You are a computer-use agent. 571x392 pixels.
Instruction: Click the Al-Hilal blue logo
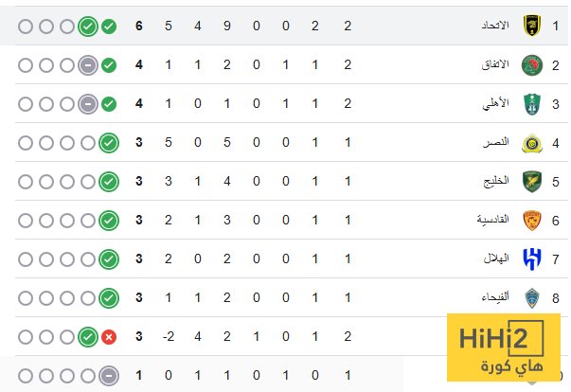point(529,258)
